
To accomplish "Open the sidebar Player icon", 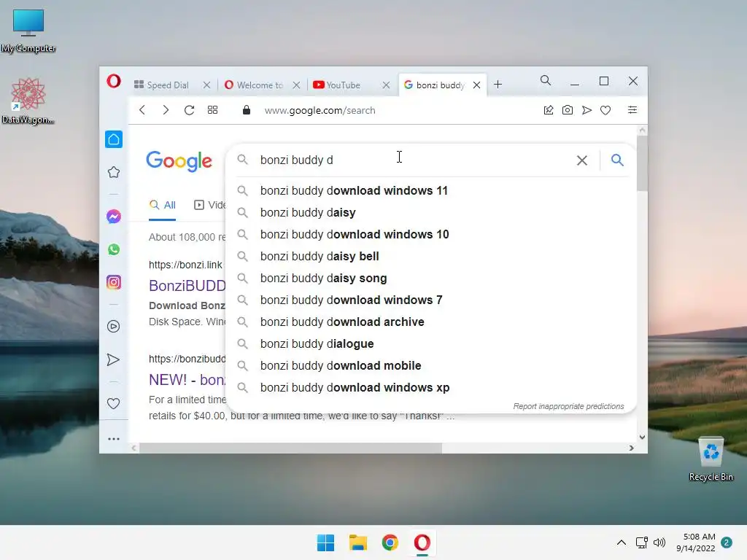I will coord(113,326).
